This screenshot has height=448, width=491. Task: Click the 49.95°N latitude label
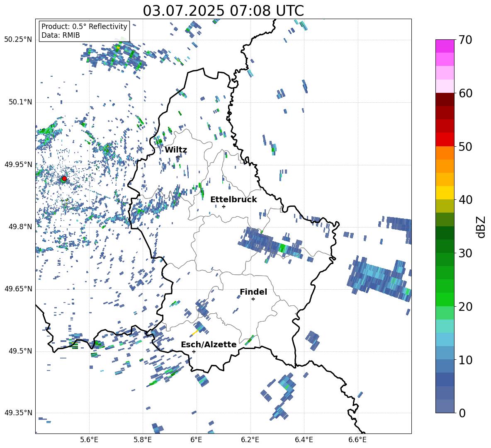click(18, 164)
